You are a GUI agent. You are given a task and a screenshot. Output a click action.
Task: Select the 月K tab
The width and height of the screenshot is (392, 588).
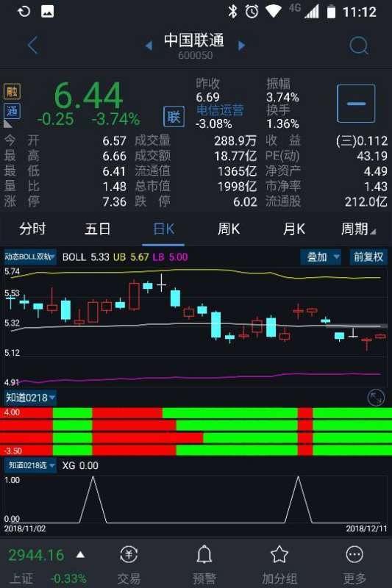pos(294,229)
